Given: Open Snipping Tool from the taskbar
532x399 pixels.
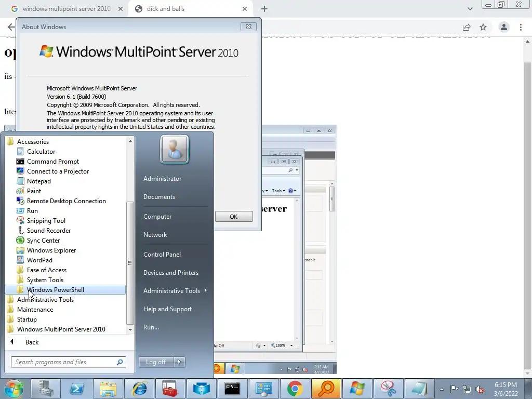Looking at the screenshot, I should pos(389,389).
